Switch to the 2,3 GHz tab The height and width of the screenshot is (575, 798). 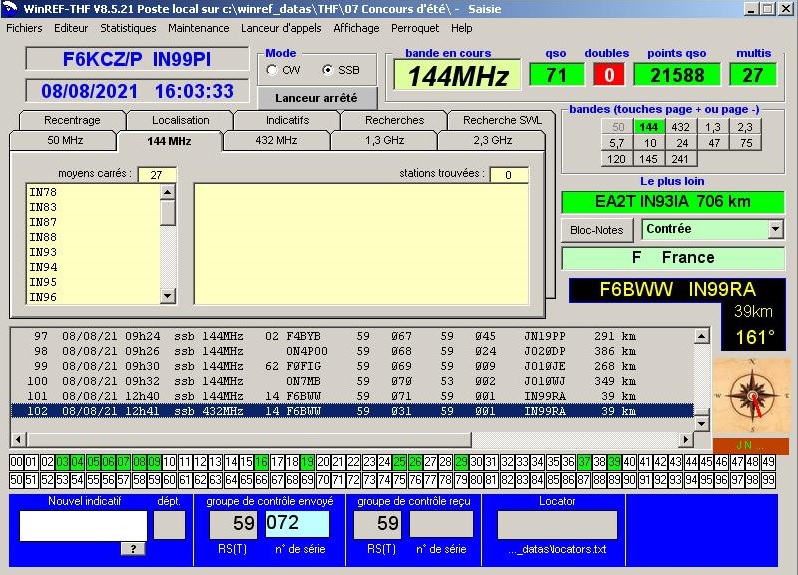492,140
